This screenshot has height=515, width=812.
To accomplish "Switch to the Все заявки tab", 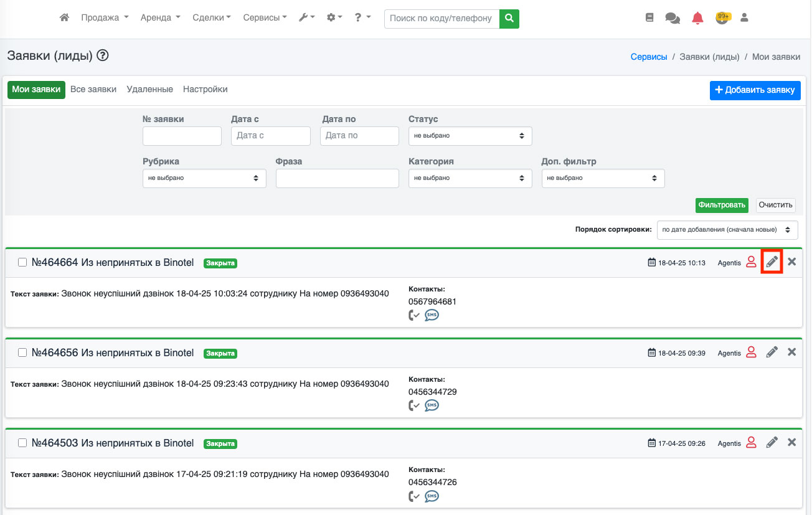I will [93, 90].
